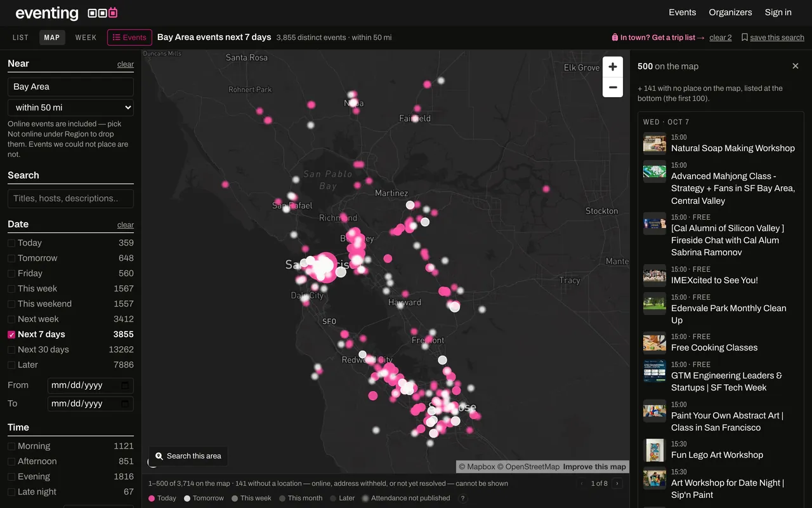Click the GTM Engineering Leaders event thumbnail

point(655,371)
